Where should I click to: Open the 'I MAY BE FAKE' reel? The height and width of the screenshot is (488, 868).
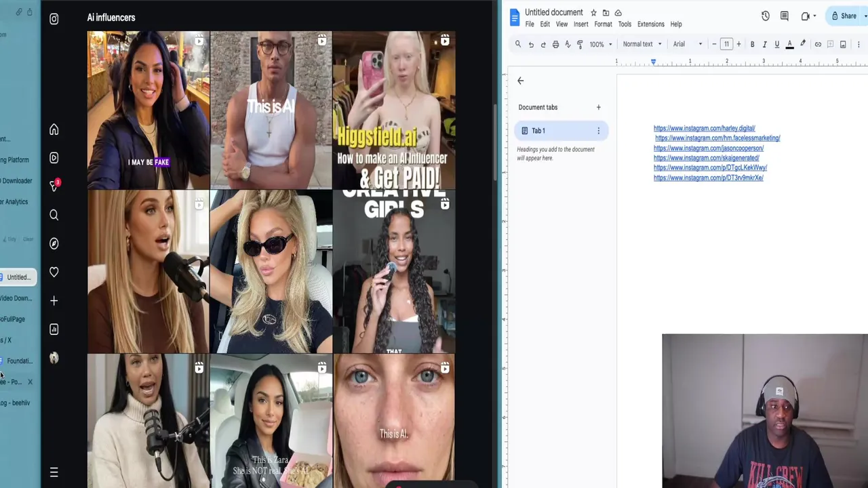148,110
